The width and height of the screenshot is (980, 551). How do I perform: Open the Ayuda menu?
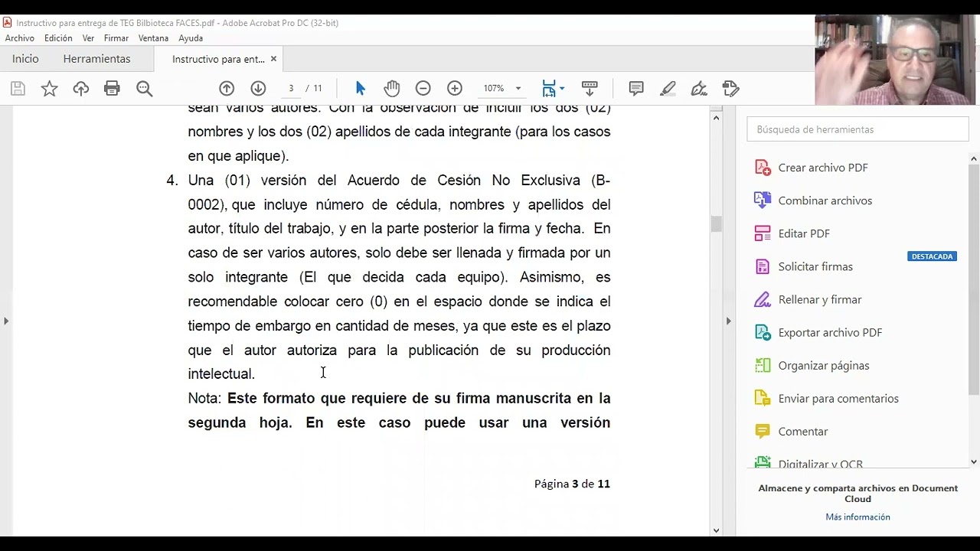pyautogui.click(x=191, y=38)
